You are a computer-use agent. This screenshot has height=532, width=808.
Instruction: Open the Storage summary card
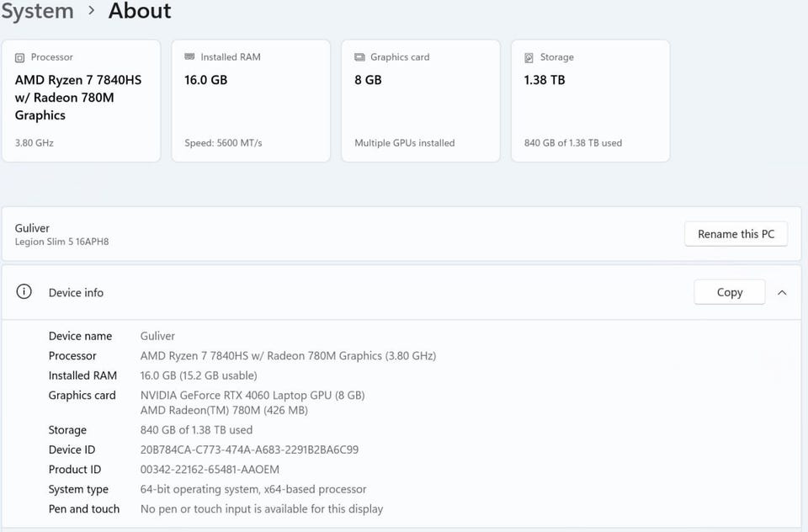point(591,101)
